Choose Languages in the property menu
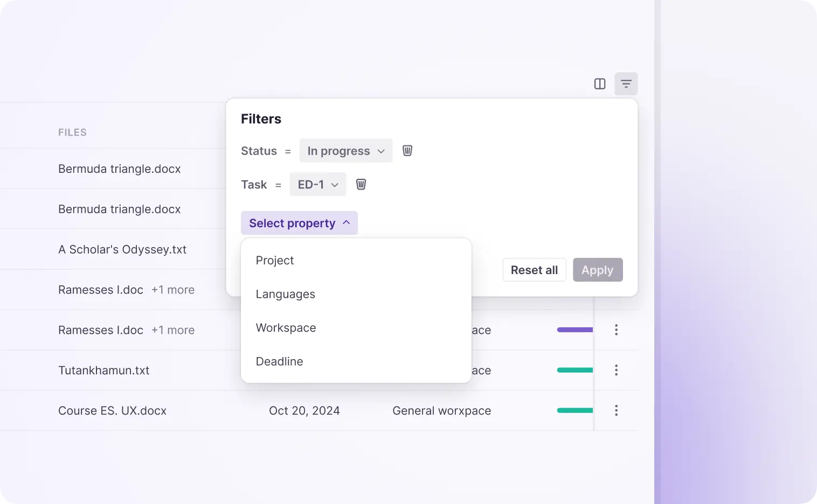This screenshot has width=817, height=504. pos(285,294)
